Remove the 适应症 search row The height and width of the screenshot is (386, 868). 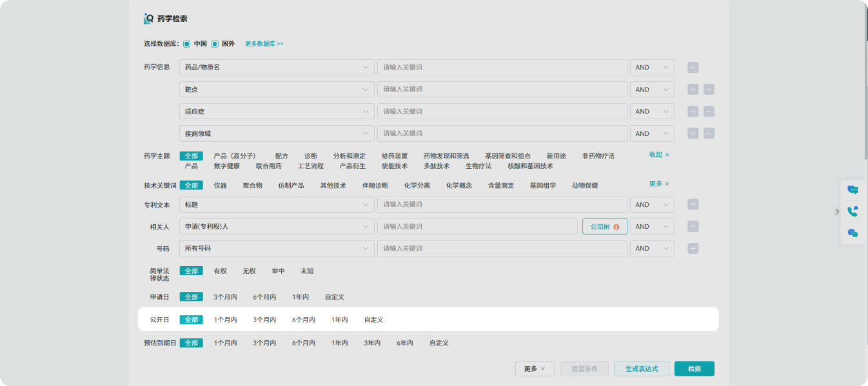point(709,111)
